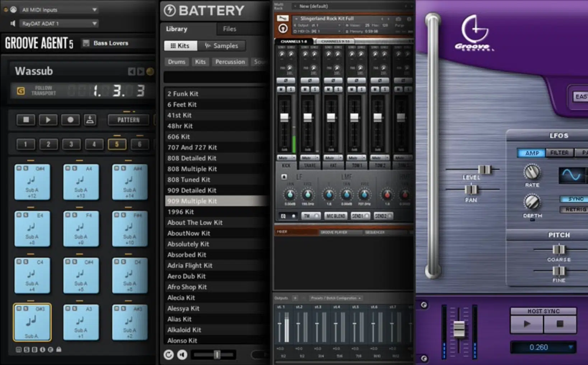The width and height of the screenshot is (588, 365).
Task: Toggle Battery browser preview speaker icon
Action: click(x=182, y=355)
